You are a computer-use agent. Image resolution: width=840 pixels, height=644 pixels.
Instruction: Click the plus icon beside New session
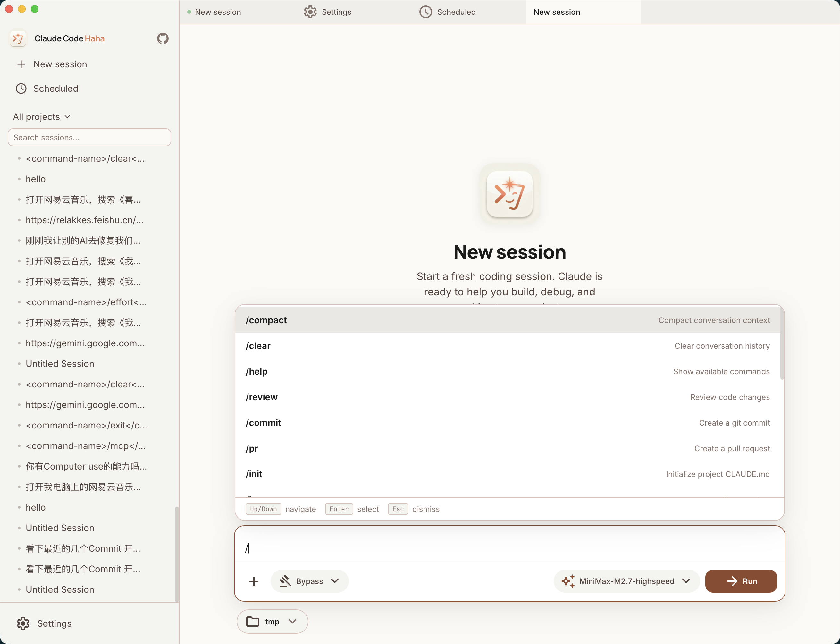[x=21, y=64]
